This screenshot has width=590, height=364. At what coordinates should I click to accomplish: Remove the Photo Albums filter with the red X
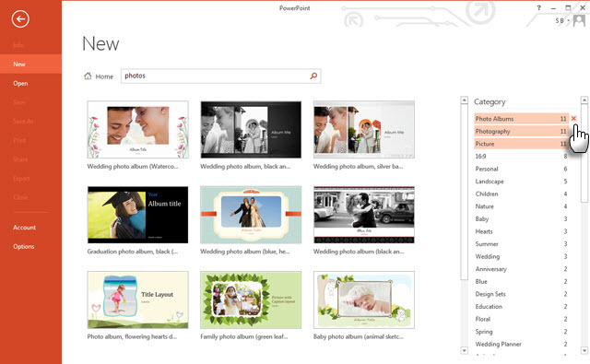coord(573,119)
